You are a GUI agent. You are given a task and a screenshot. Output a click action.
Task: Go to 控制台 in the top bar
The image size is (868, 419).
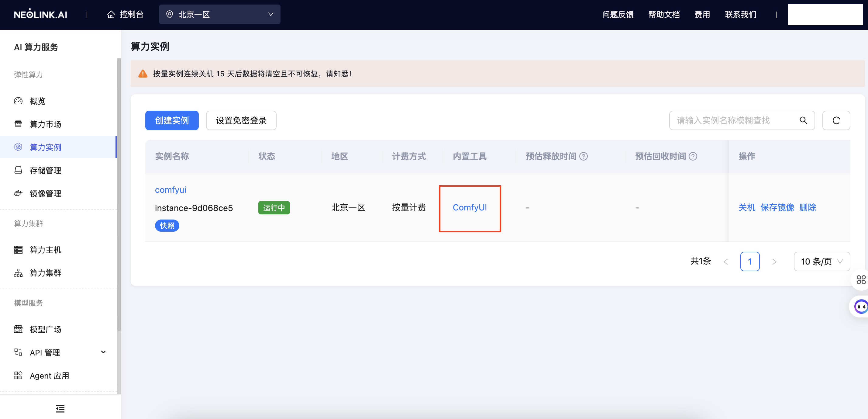click(131, 15)
